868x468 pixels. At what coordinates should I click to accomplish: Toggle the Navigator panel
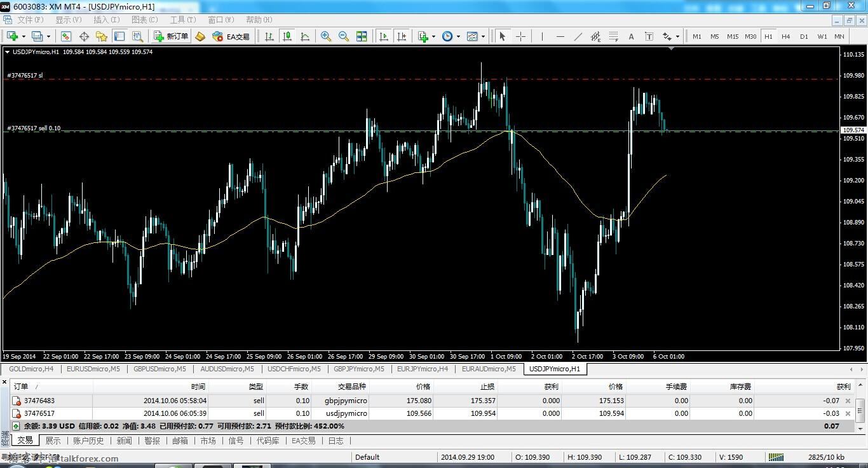point(102,36)
